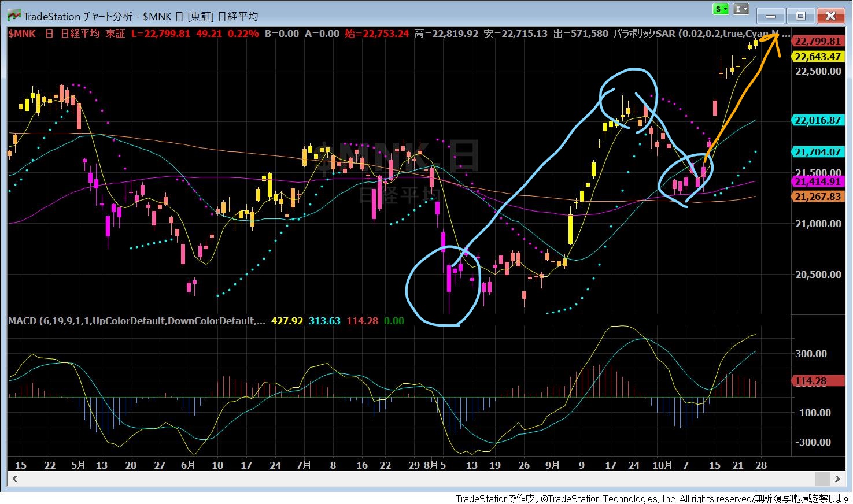Click the bid value 'B=0.00'

pyautogui.click(x=282, y=34)
